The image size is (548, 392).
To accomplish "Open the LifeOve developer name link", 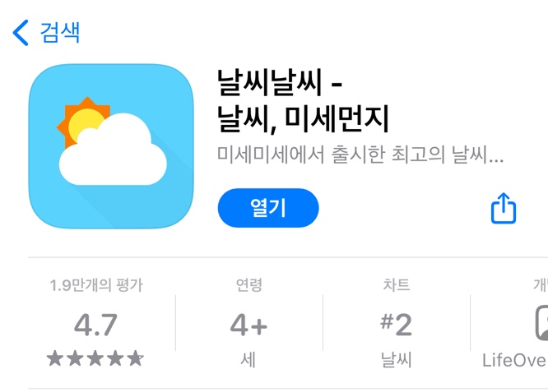I will (x=515, y=360).
